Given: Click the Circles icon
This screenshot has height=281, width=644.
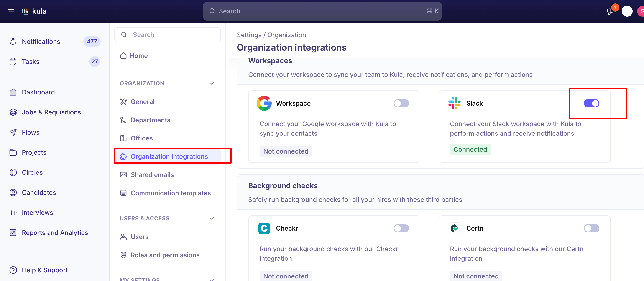Looking at the screenshot, I should (x=13, y=172).
